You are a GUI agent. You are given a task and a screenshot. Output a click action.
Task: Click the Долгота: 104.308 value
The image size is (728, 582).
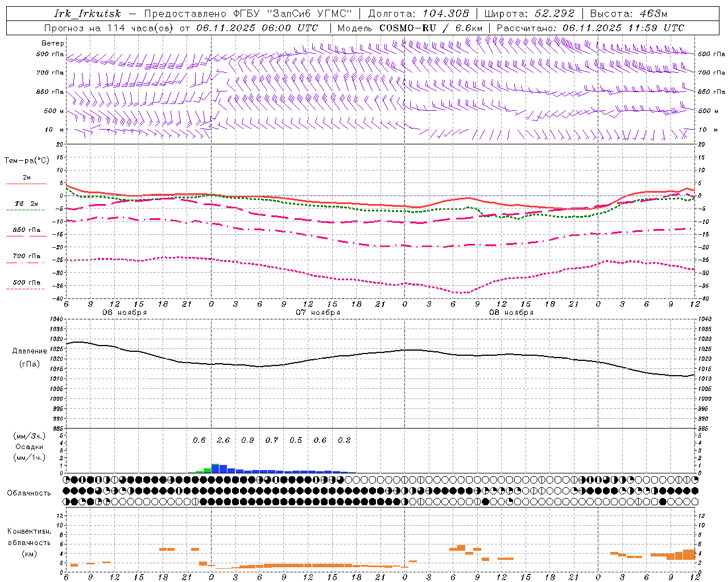[419, 14]
